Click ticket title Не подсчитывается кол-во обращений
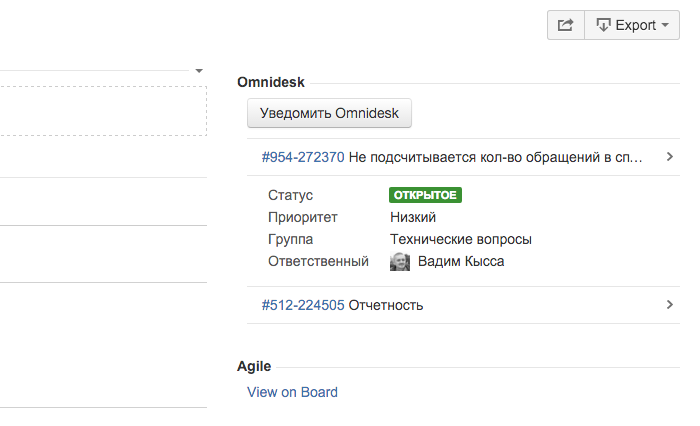700x426 pixels. [495, 157]
